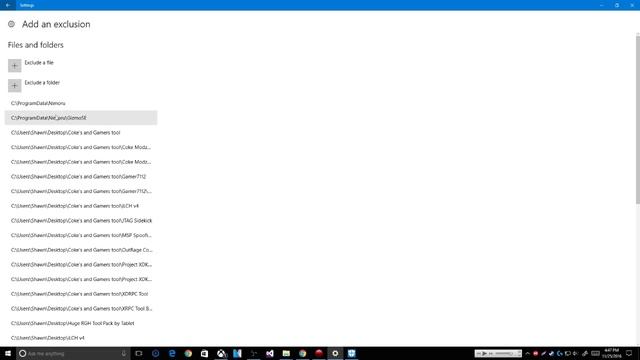Click the Exclude a file label
The height and width of the screenshot is (360, 640).
pyautogui.click(x=39, y=63)
